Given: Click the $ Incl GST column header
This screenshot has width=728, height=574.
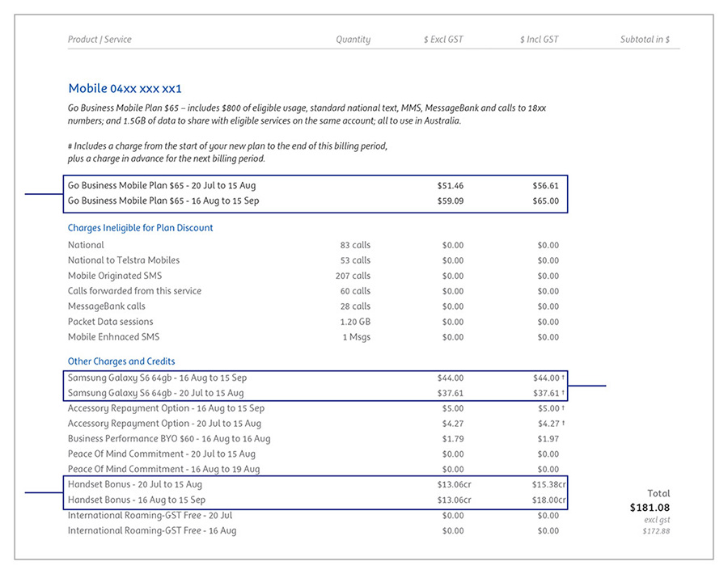Looking at the screenshot, I should [539, 40].
